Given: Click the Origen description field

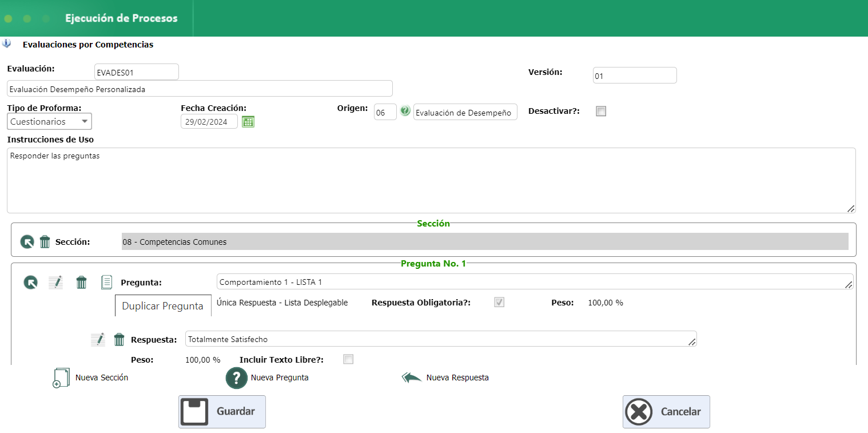Looking at the screenshot, I should pos(465,112).
